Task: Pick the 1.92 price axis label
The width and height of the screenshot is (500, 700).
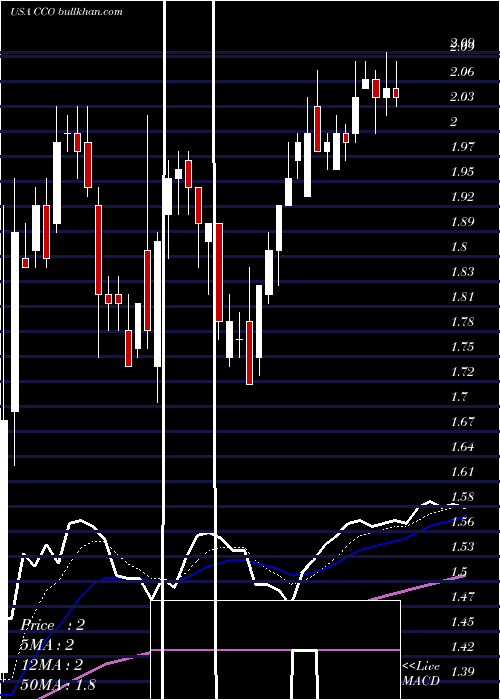Action: 462,196
